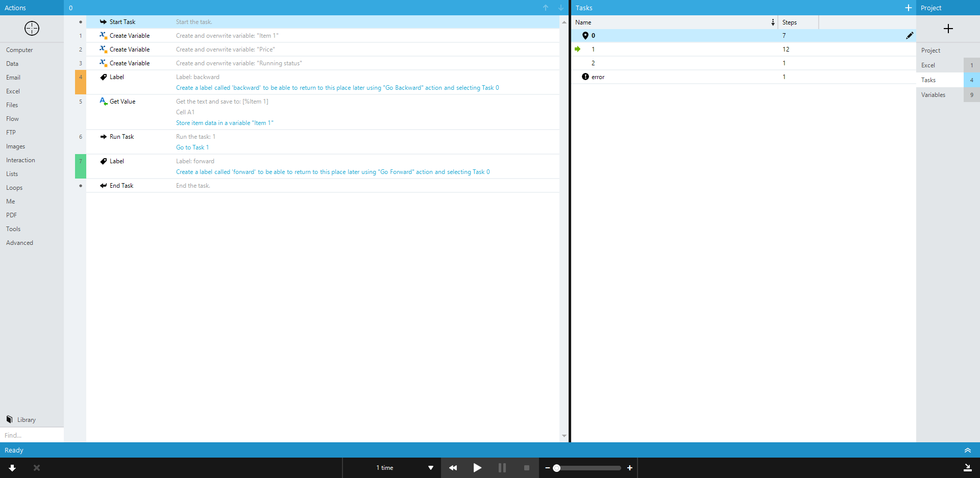This screenshot has height=478, width=980.
Task: Click the stop button
Action: [526, 468]
